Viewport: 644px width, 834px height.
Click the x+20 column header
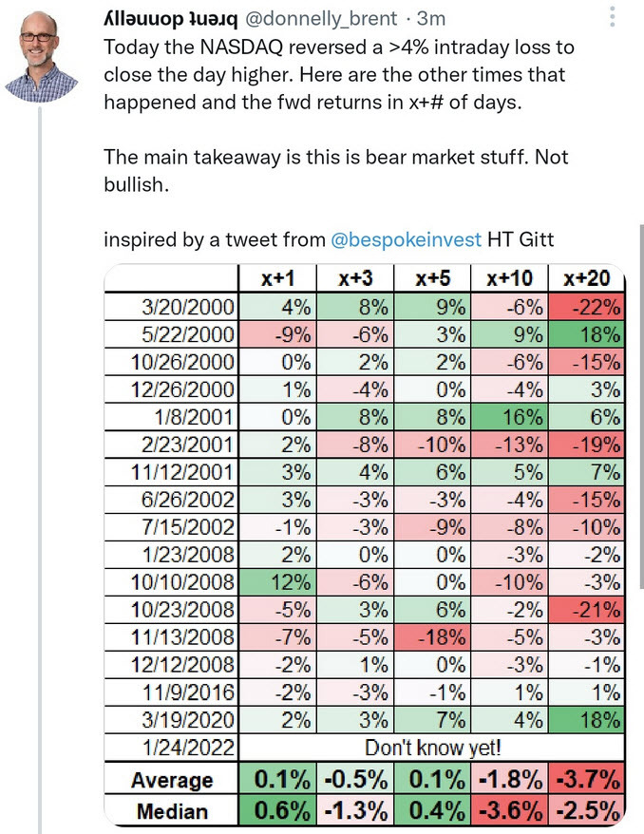(x=594, y=279)
